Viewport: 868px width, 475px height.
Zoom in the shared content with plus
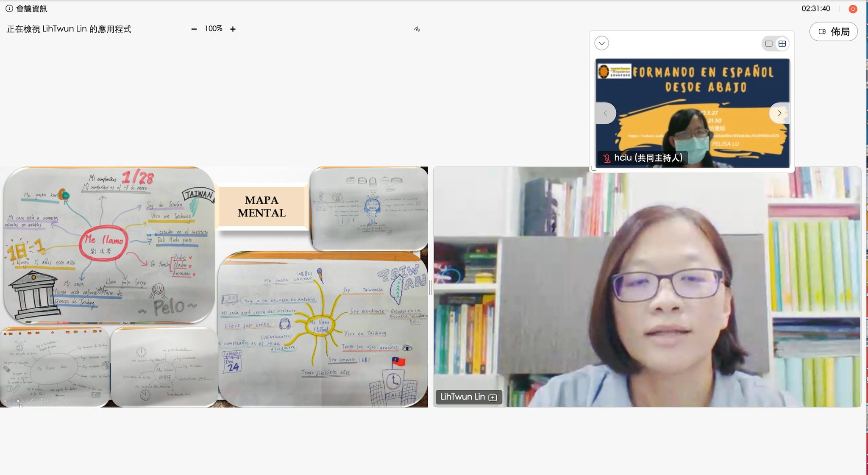(x=233, y=29)
